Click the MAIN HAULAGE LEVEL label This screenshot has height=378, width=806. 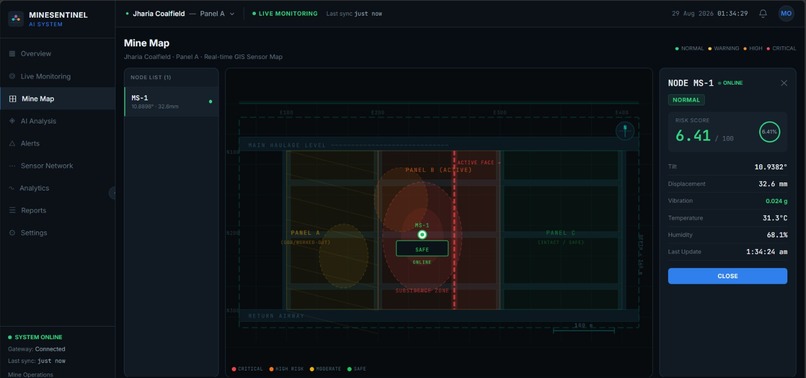click(287, 146)
